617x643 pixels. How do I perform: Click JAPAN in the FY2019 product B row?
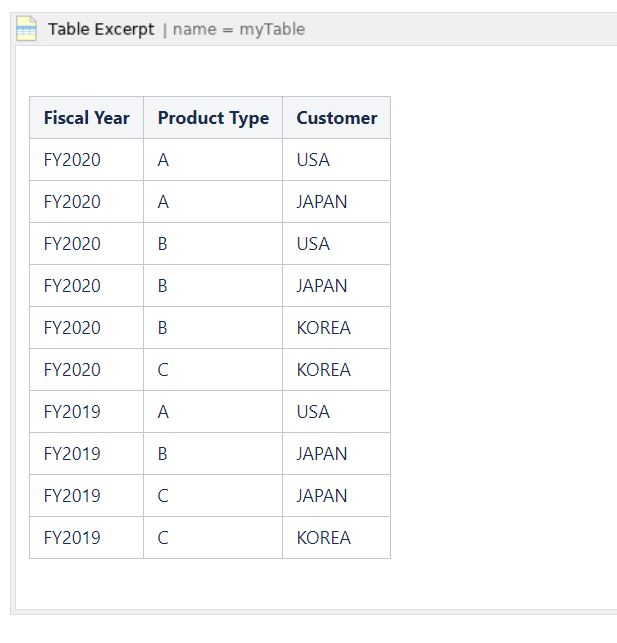(x=322, y=454)
